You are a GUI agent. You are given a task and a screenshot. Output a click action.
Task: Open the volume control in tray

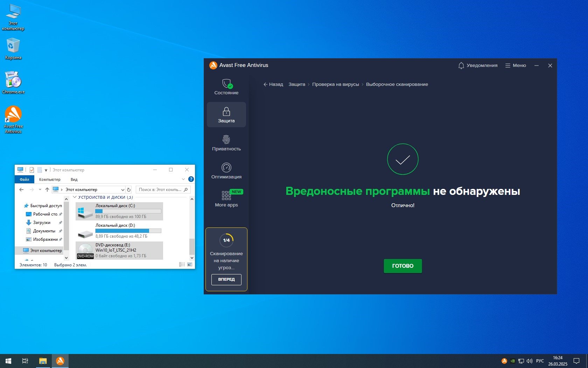pos(530,361)
